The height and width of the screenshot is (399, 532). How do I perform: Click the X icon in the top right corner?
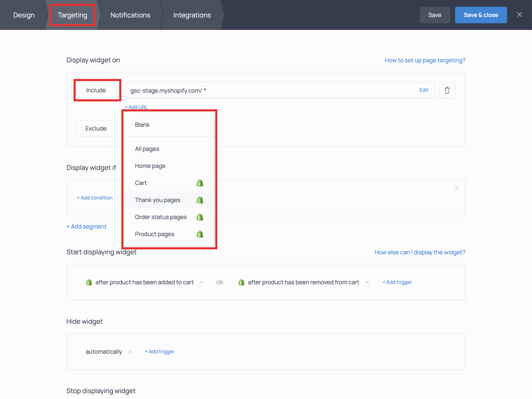point(519,15)
